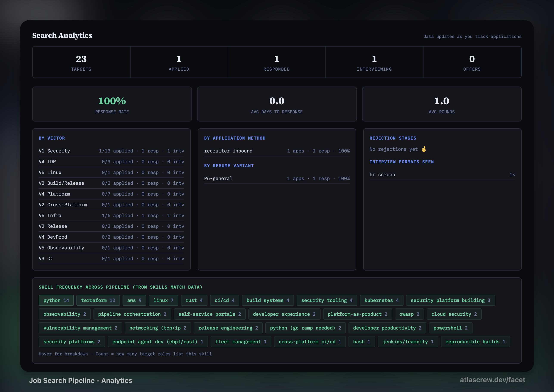Select the security tooling skill tag
Image resolution: width=554 pixels, height=392 pixels.
tap(327, 300)
